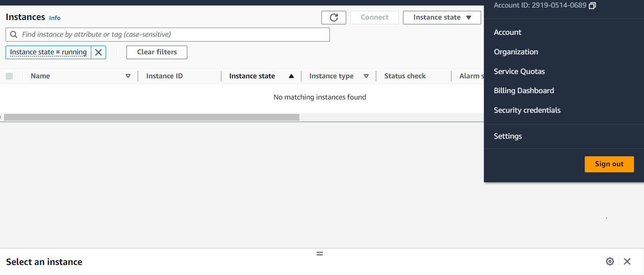
Task: Click the Alarm status column header
Action: click(x=471, y=76)
